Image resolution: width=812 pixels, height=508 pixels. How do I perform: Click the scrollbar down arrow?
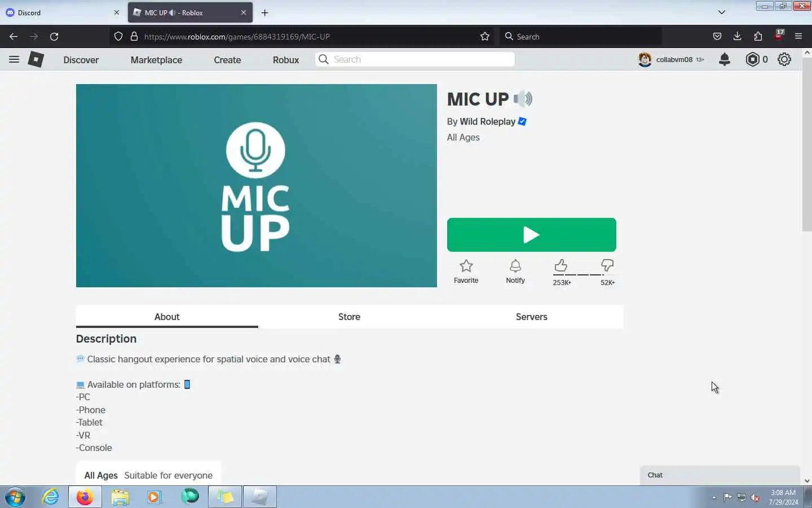807,481
